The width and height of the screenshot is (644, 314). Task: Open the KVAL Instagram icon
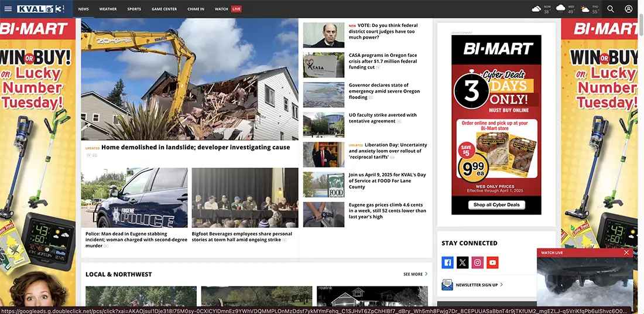[477, 262]
